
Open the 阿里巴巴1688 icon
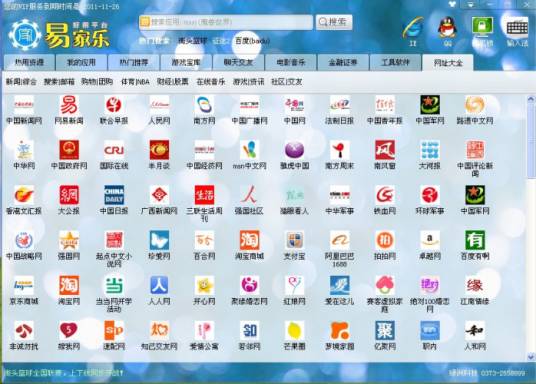point(340,240)
